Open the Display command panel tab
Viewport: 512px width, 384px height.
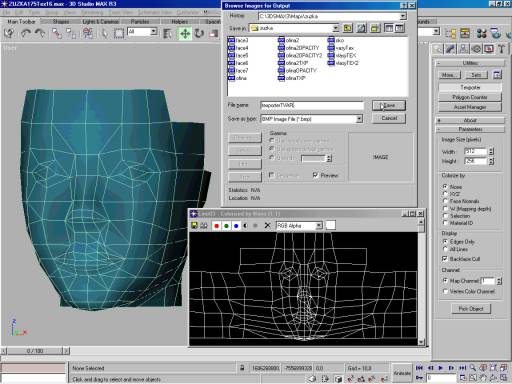coord(489,49)
